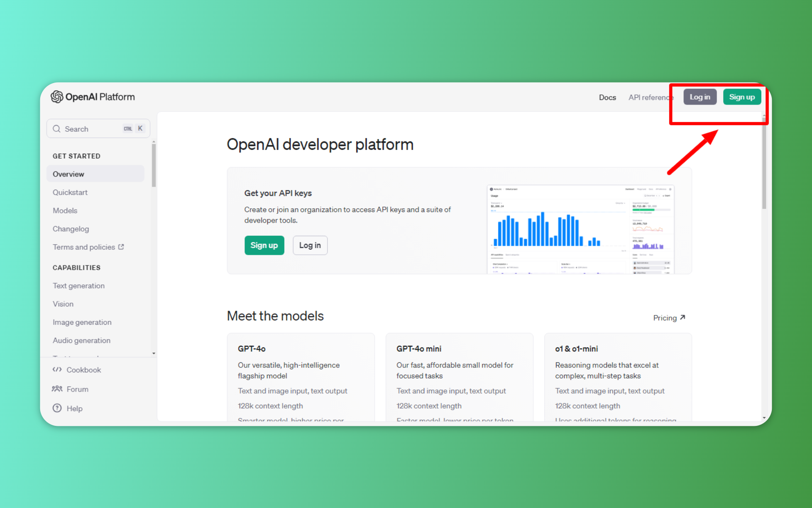
Task: Open the Cookbook code icon
Action: pos(57,370)
